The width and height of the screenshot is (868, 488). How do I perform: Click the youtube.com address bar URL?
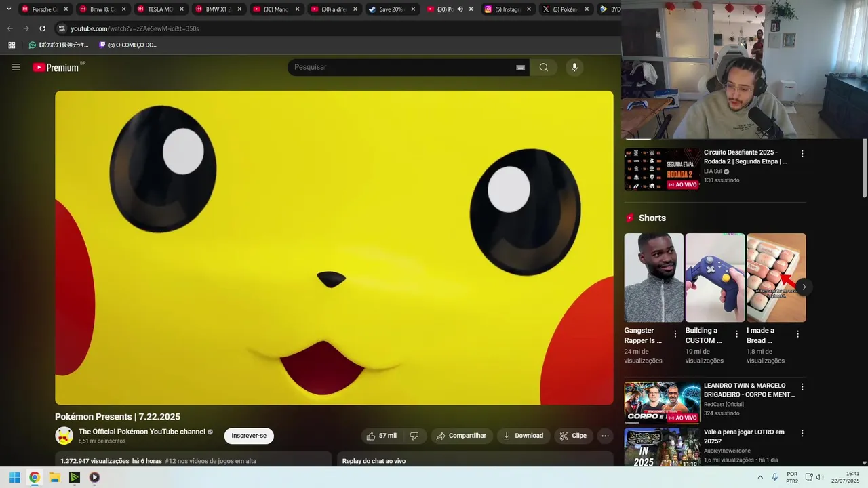[135, 28]
